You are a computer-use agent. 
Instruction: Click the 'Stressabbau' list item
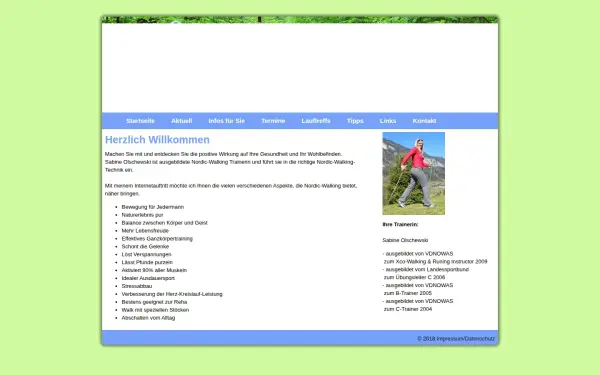[137, 286]
